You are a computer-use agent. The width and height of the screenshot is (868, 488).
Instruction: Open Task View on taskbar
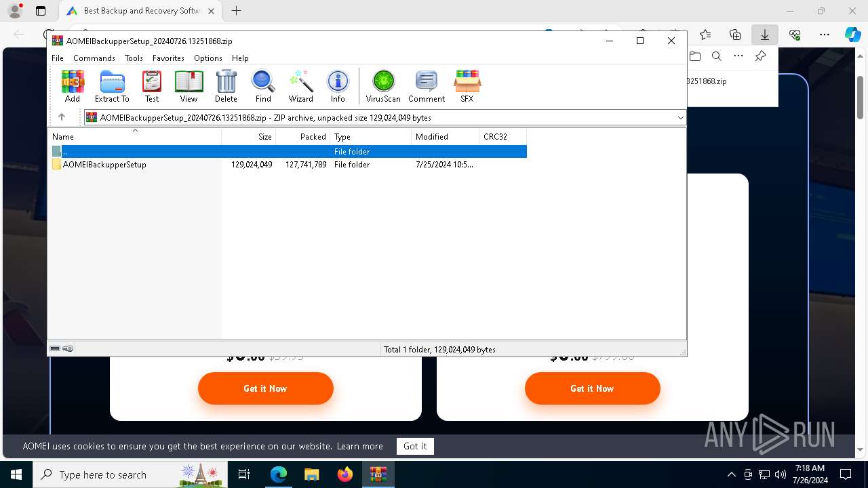244,474
